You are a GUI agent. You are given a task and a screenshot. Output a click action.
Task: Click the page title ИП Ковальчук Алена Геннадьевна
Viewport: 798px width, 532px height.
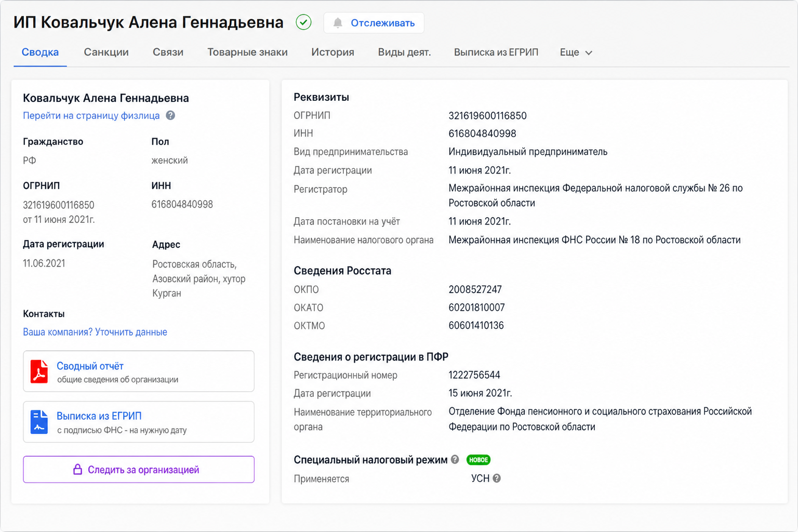[x=149, y=22]
